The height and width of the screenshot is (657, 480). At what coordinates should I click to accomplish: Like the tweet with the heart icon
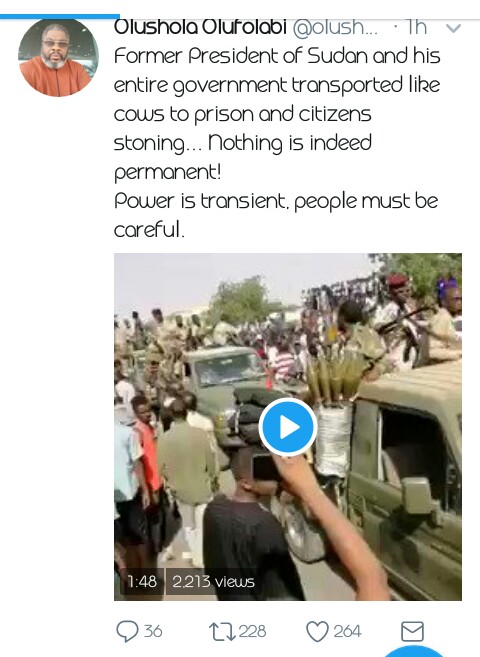pyautogui.click(x=317, y=631)
